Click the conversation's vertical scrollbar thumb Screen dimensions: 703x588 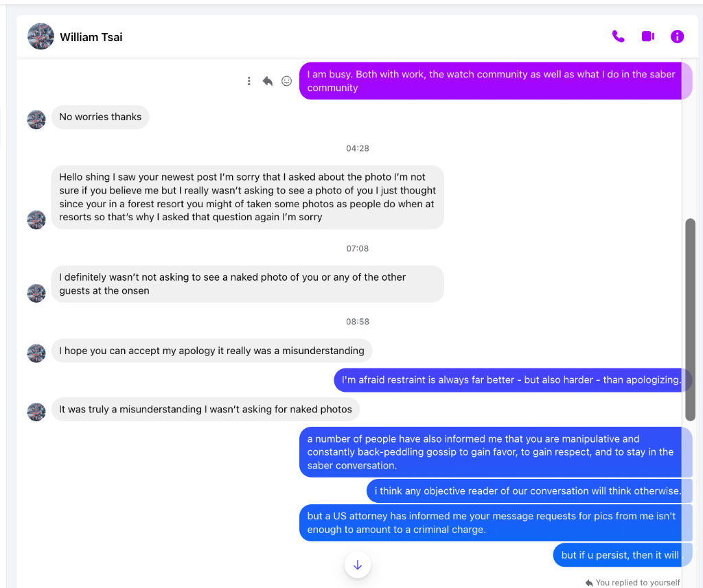pyautogui.click(x=690, y=320)
